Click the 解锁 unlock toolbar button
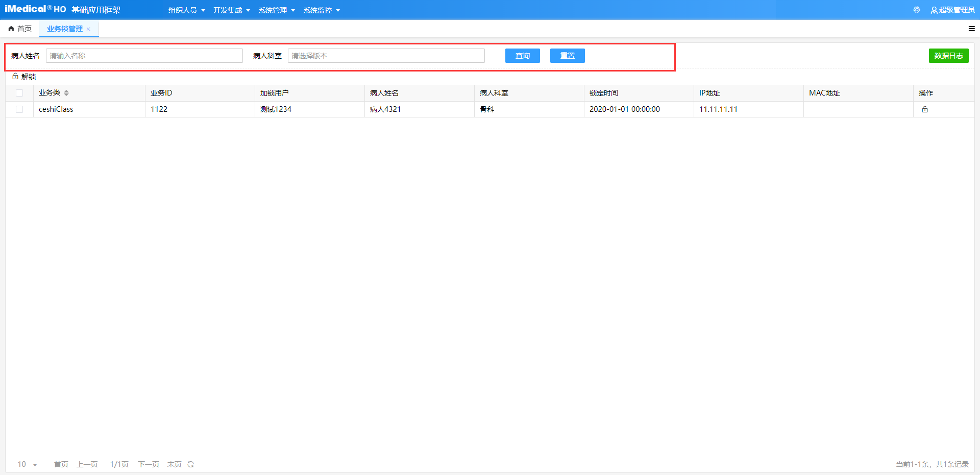 click(x=24, y=77)
